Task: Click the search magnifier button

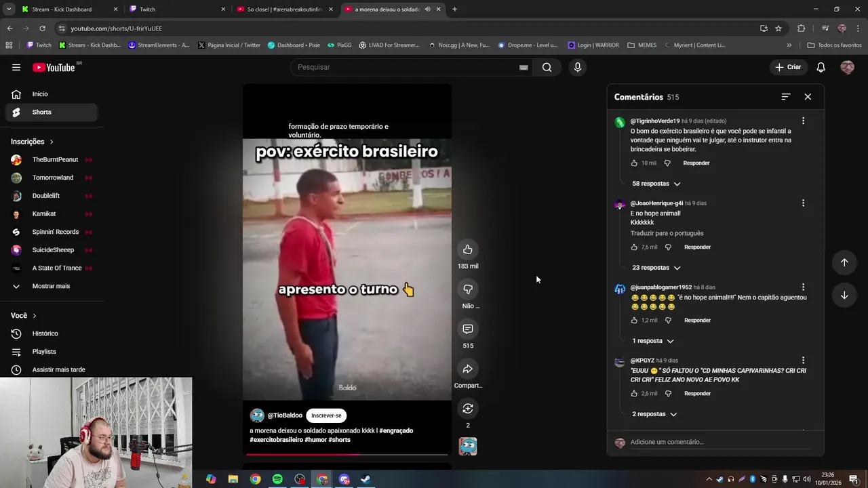Action: click(547, 67)
